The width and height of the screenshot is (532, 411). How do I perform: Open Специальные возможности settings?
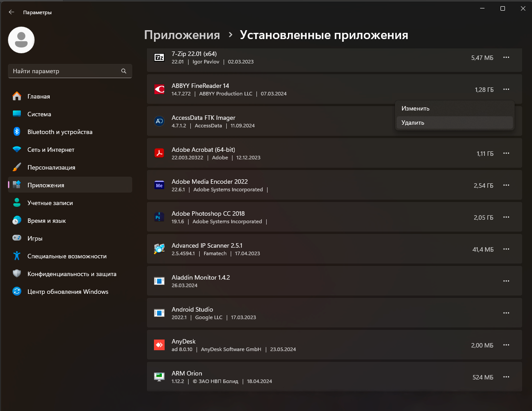pos(70,256)
